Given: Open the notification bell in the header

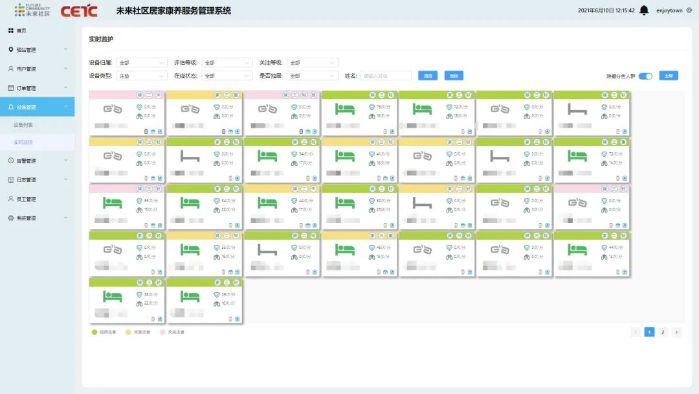Looking at the screenshot, I should [644, 10].
